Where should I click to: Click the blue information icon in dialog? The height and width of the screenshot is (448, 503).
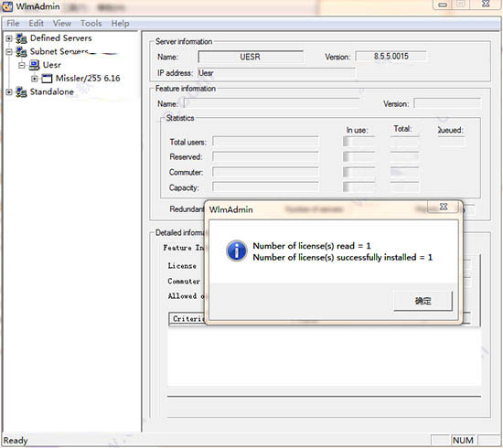pos(237,251)
